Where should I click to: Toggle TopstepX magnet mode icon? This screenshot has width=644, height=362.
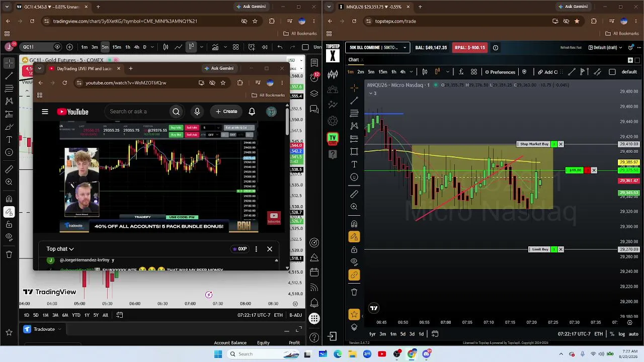click(354, 224)
